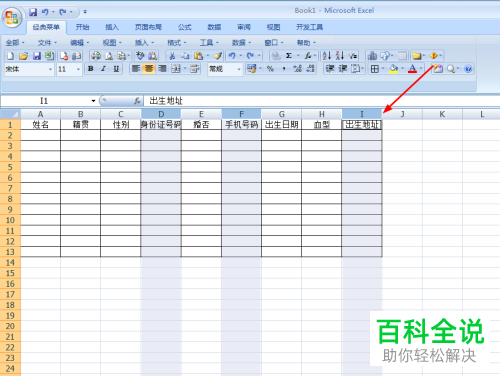Click the Cut scissors icon
Viewport: 500px width, 376px height.
point(172,56)
